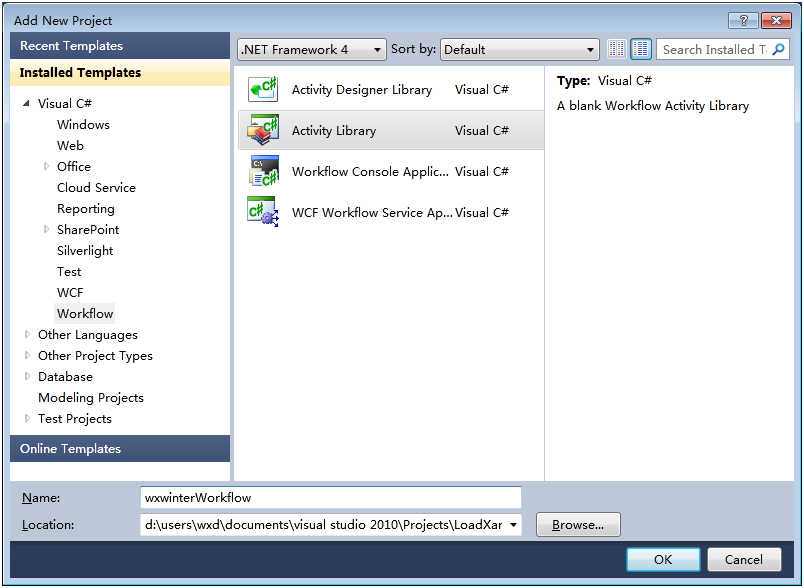Screen dimensions: 804x588
Task: Expand the Other Project Types node
Action: (28, 355)
